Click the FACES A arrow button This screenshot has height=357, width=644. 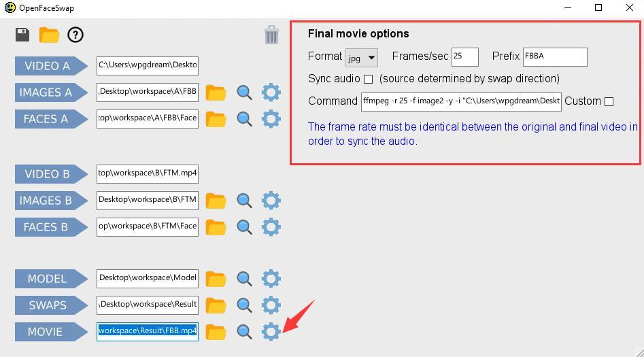coord(51,119)
